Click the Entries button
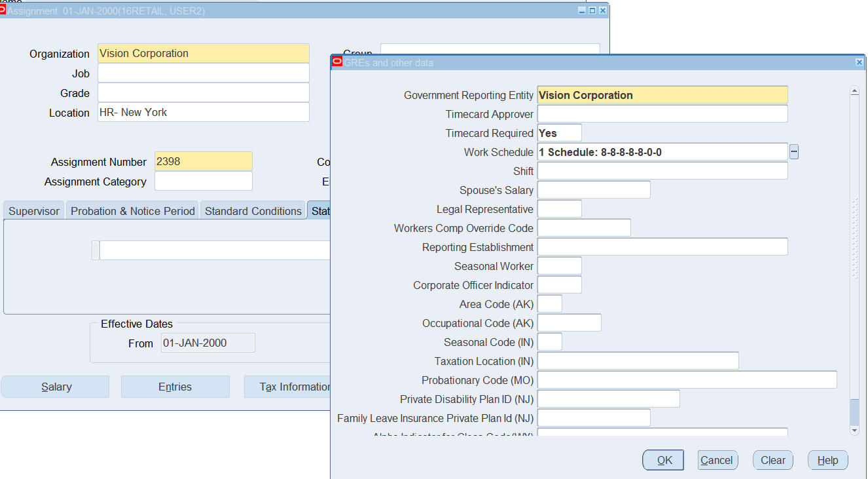 175,387
